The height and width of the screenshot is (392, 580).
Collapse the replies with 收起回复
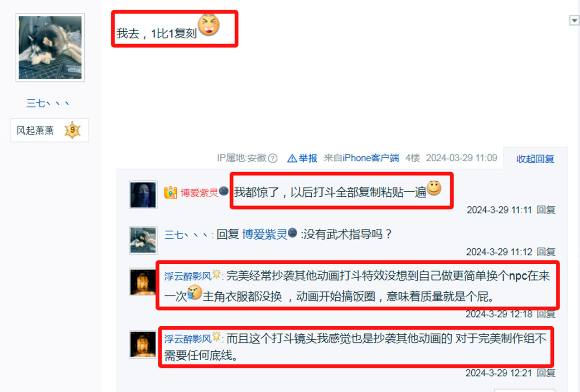pos(535,159)
